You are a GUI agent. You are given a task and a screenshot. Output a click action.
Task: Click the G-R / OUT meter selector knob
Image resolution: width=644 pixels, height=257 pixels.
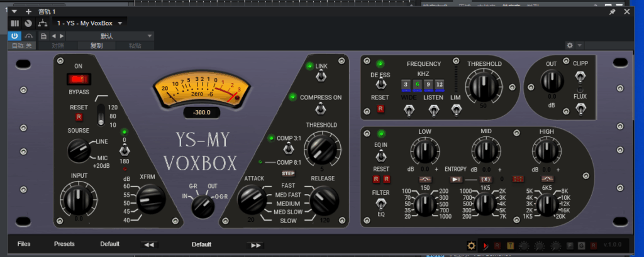pos(203,205)
